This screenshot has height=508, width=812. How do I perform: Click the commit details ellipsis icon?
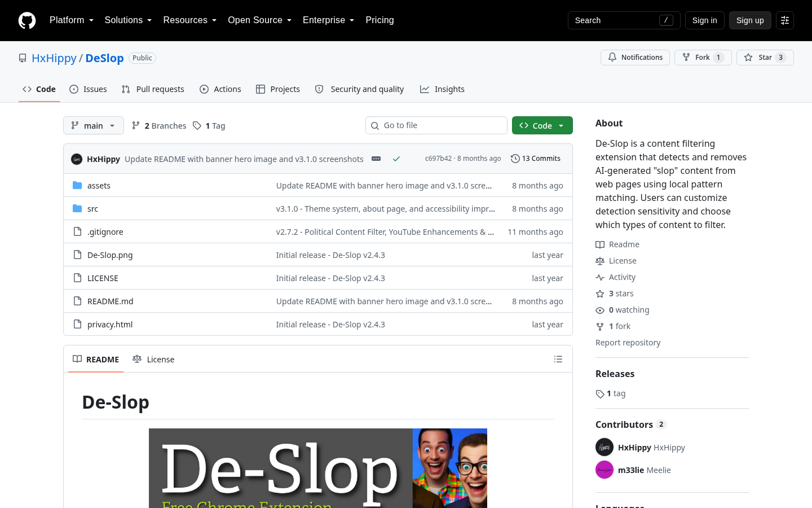click(x=376, y=159)
